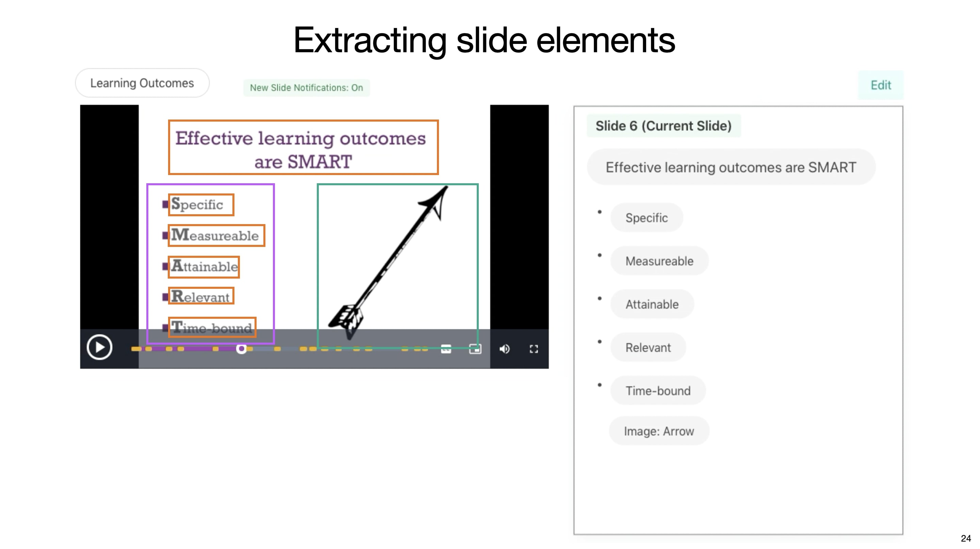Click the Volume/Speaker icon
This screenshot has width=980, height=549.
pos(505,349)
